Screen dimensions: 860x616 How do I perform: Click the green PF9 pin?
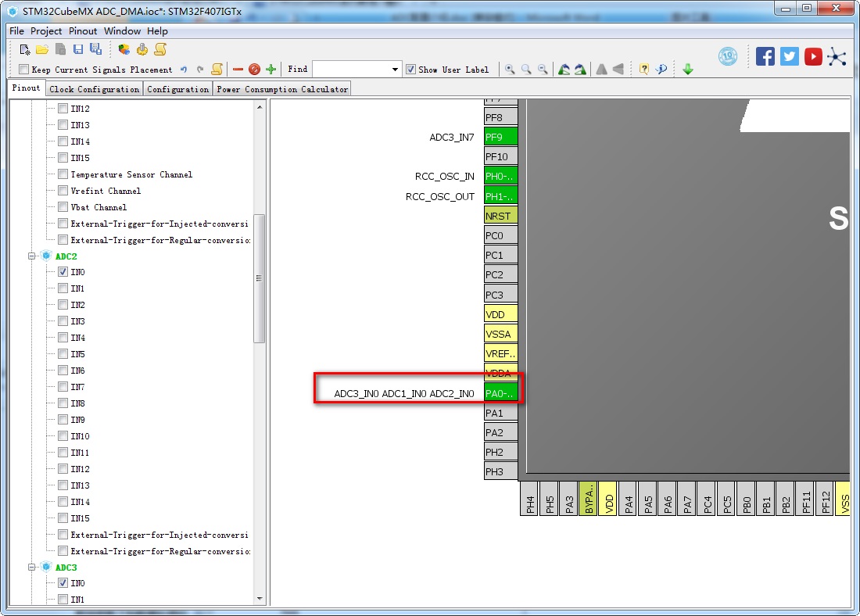(x=500, y=137)
